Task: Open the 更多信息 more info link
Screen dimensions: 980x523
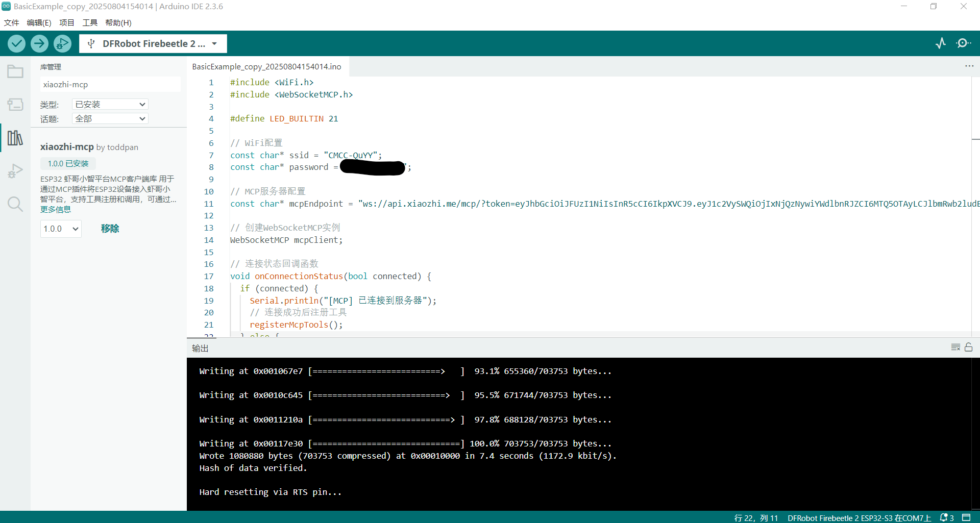Action: pos(56,209)
